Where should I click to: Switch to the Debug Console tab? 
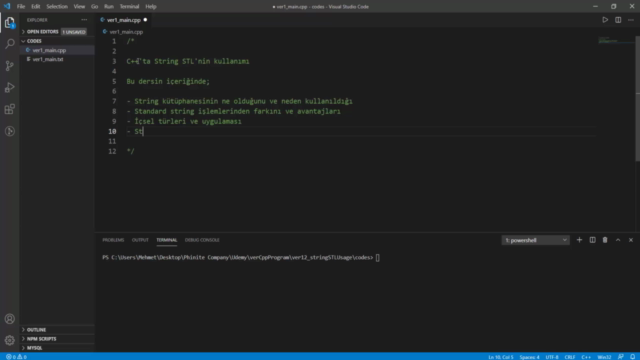tap(202, 240)
